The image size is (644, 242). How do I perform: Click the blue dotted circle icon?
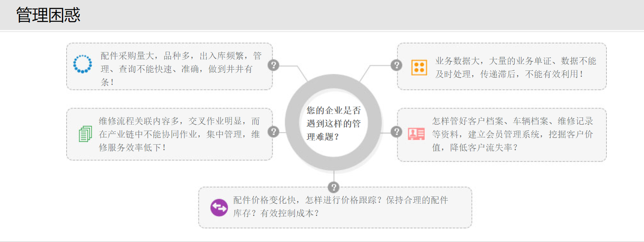click(x=82, y=64)
